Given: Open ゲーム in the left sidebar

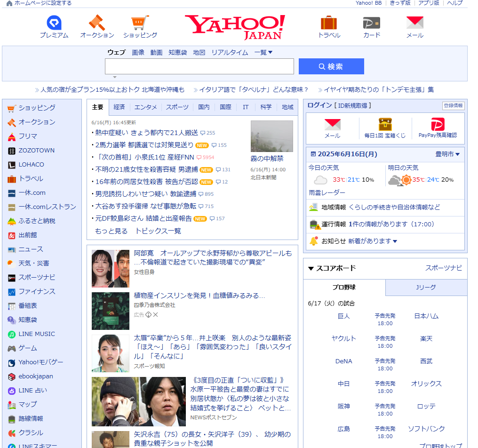Looking at the screenshot, I should 27,348.
